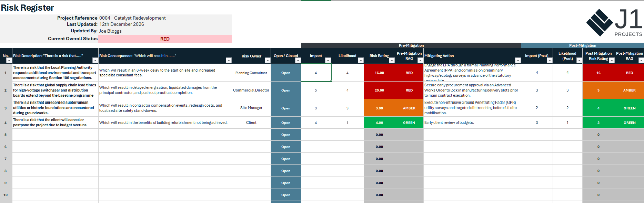Open the Risk Owner column filter arrow
The height and width of the screenshot is (203, 644).
268,61
